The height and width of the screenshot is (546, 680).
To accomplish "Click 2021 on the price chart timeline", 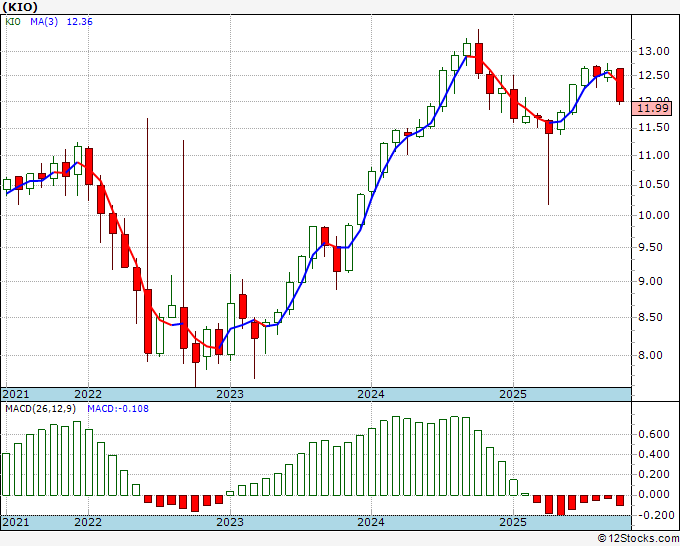I will pos(16,394).
